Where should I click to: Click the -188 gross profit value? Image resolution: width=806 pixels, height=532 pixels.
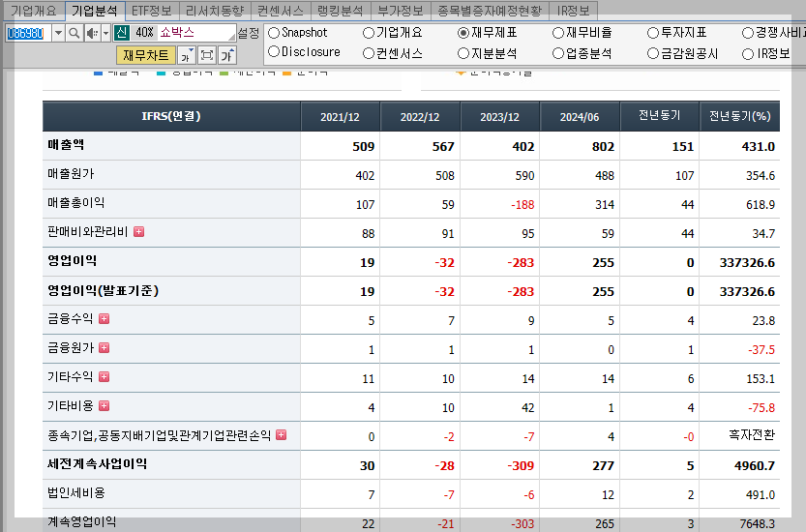coord(522,204)
